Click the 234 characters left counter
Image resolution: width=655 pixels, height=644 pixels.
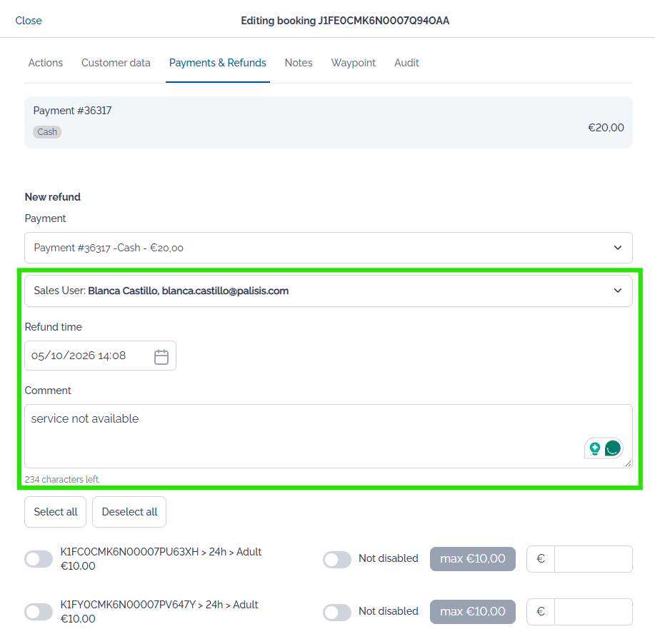click(62, 480)
